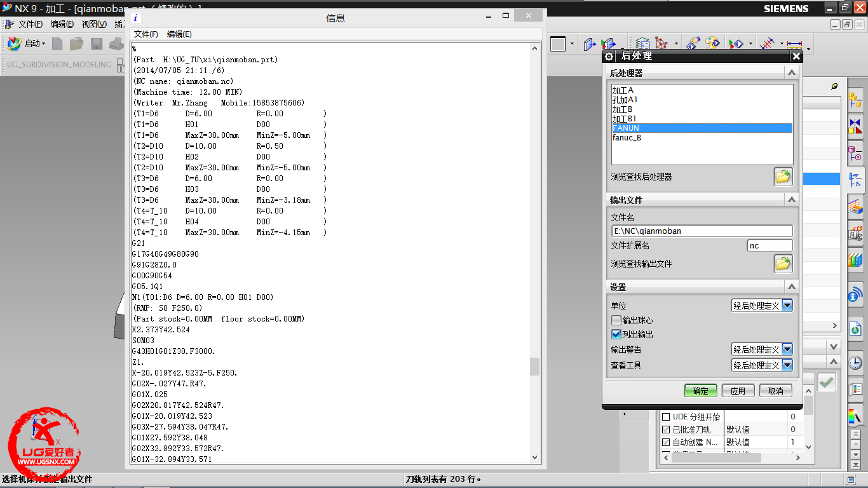Viewport: 868px width, 488px height.
Task: Open the Reuse Library books icon
Action: click(855, 259)
